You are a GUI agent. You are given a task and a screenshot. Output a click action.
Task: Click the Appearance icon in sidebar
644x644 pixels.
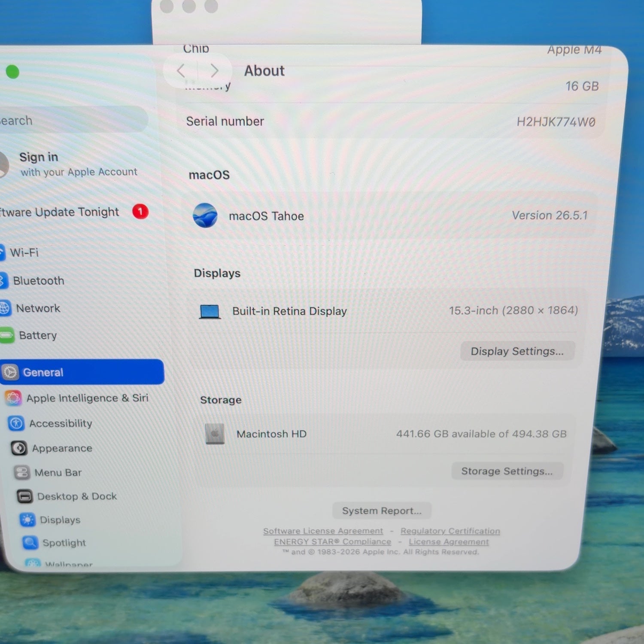point(19,448)
